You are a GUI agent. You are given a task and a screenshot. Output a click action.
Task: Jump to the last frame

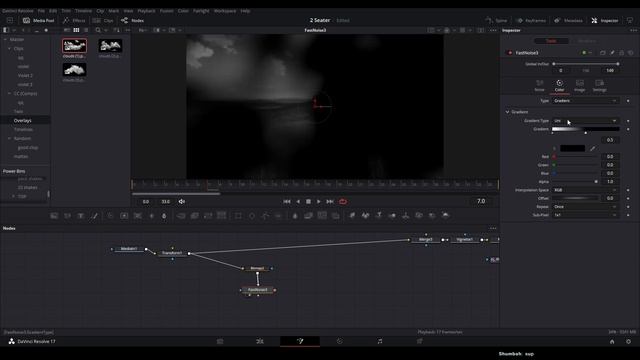330,202
